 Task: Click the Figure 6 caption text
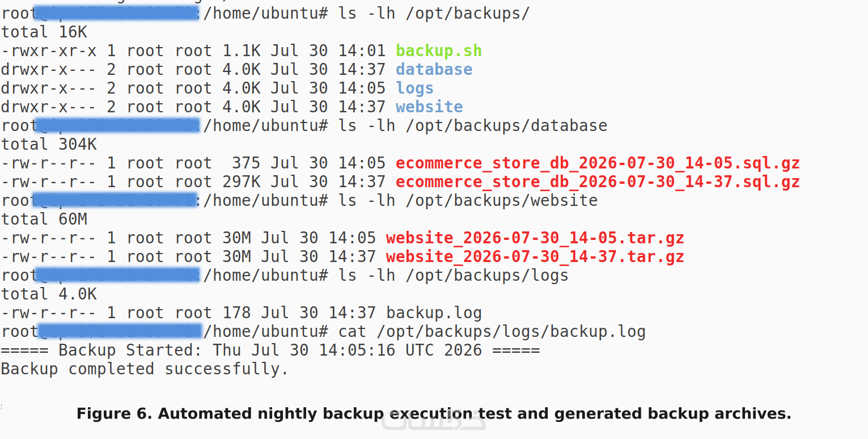(x=434, y=413)
